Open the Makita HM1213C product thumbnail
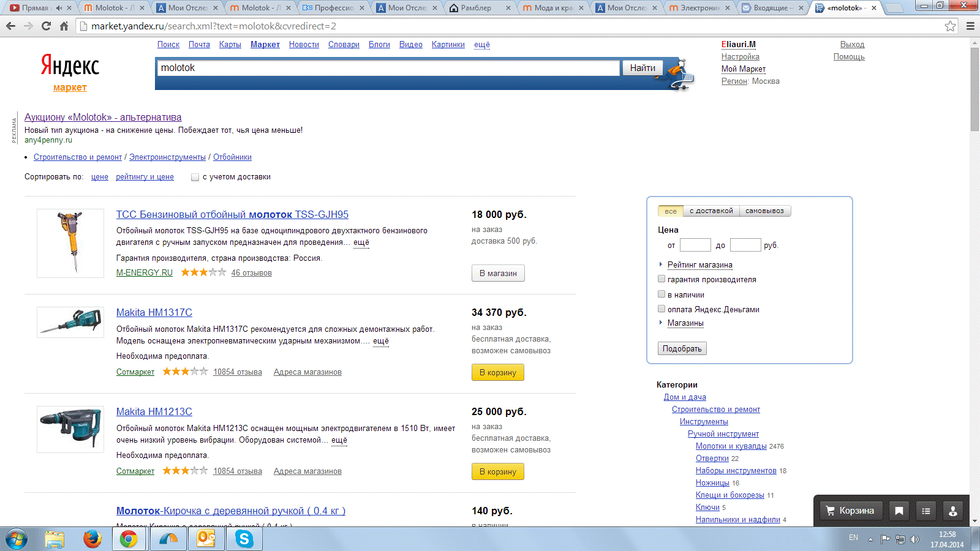This screenshot has width=980, height=551. (x=70, y=429)
